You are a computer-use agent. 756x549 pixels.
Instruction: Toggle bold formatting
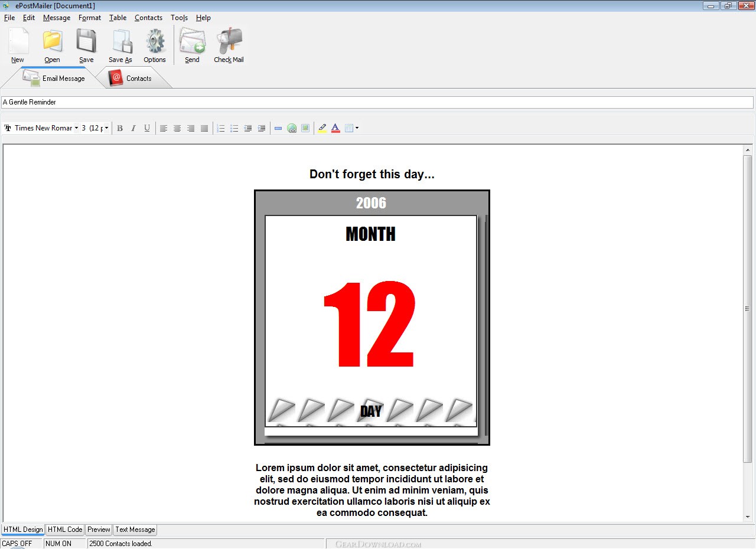120,128
